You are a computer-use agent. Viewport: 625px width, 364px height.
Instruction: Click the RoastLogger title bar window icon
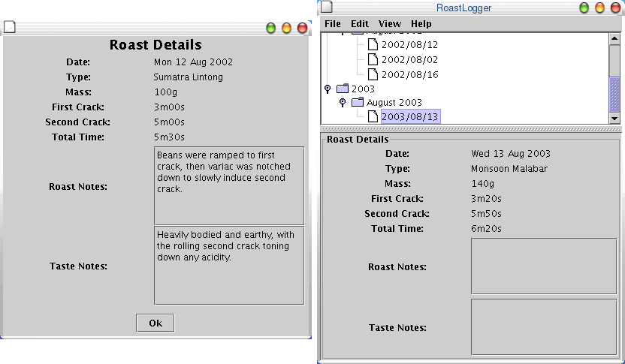tap(327, 8)
